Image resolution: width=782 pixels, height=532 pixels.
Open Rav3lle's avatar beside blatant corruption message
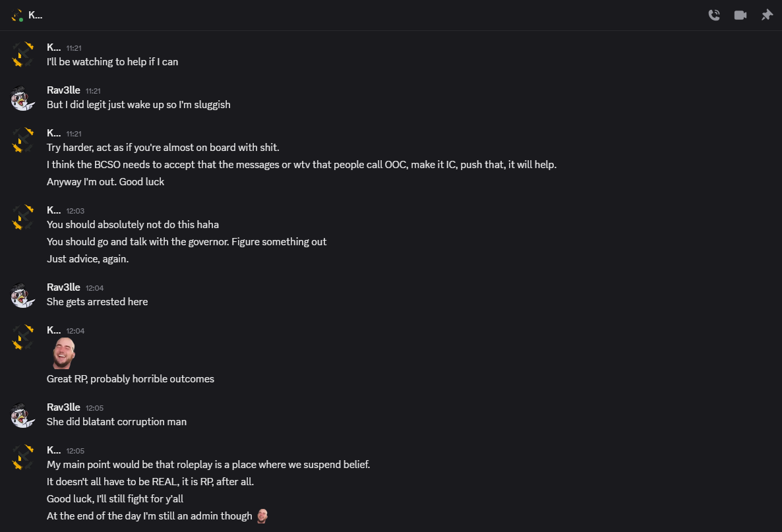[x=22, y=415]
